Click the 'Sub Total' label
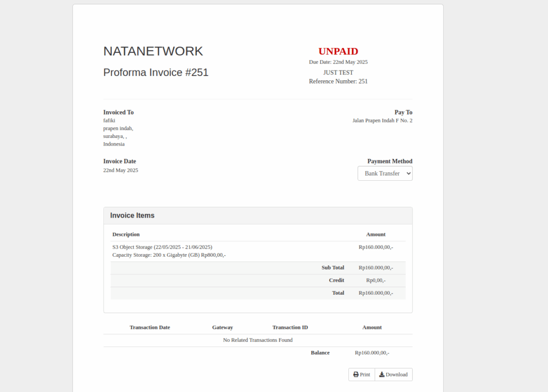 [x=333, y=267]
